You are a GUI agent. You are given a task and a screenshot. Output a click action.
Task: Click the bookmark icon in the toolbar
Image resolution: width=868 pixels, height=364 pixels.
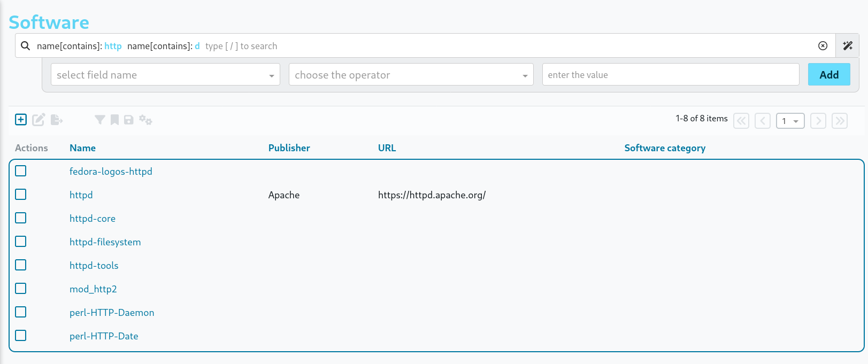[x=114, y=120]
